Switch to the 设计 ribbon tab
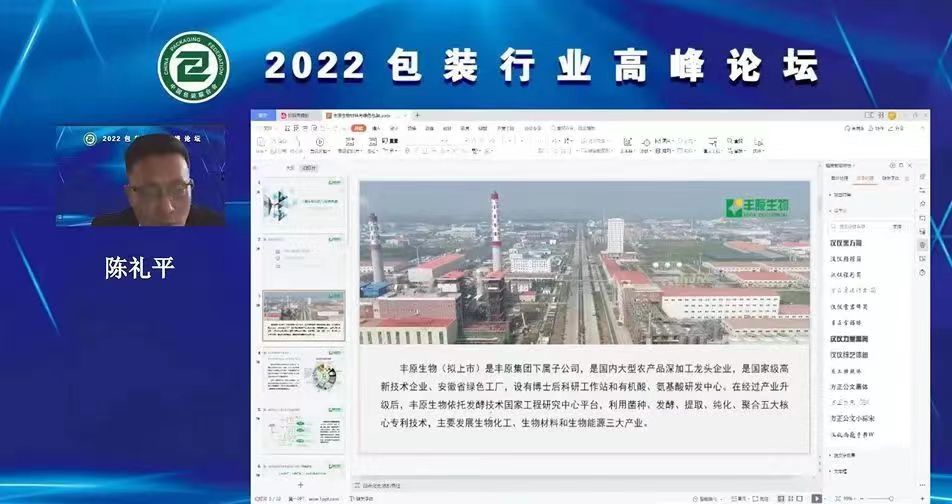The height and width of the screenshot is (504, 952). pyautogui.click(x=393, y=128)
